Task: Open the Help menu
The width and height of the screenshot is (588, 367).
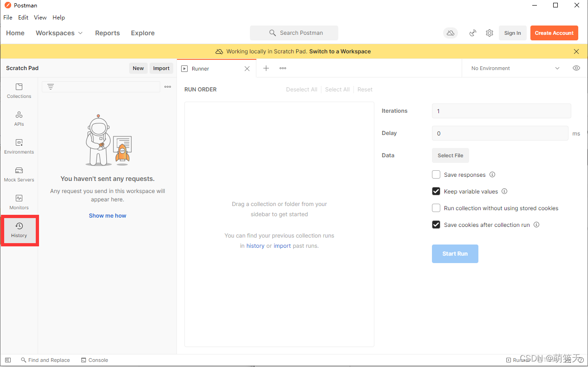Action: tap(59, 18)
